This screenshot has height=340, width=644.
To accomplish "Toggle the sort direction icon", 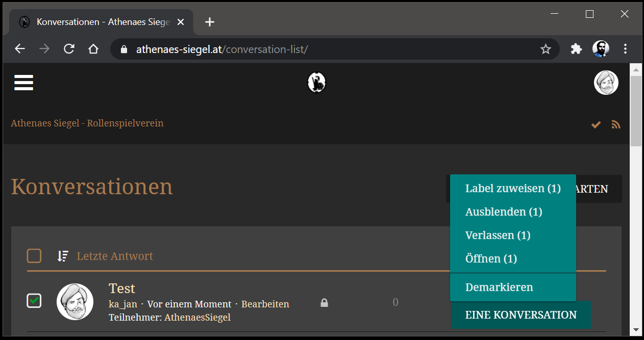I will click(62, 256).
